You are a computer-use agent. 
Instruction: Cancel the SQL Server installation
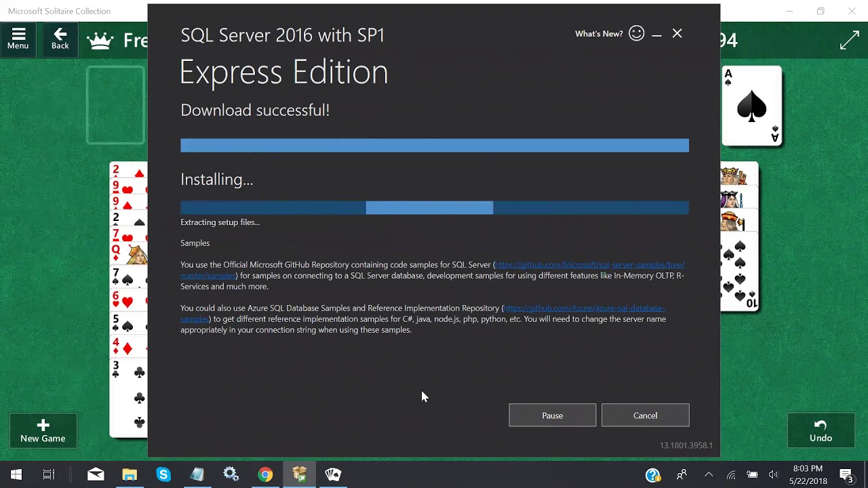pos(645,415)
